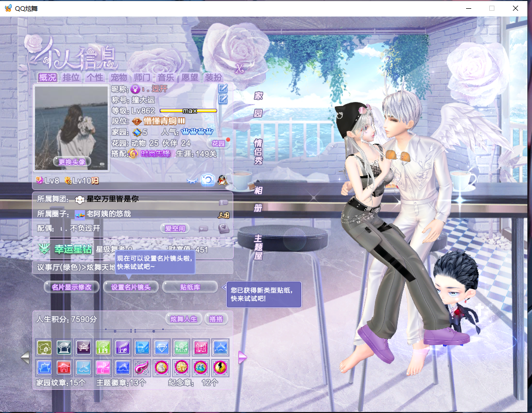Click the 懵懂青铜III rank badge
This screenshot has width=532, height=413.
pos(159,121)
